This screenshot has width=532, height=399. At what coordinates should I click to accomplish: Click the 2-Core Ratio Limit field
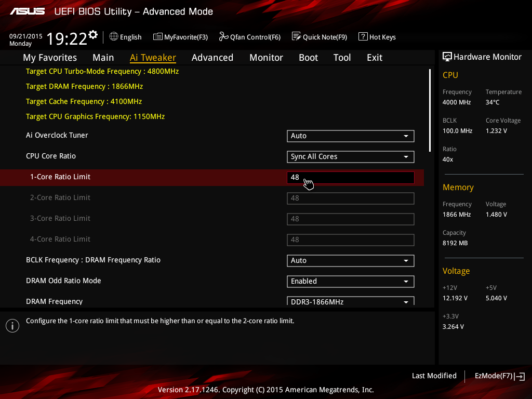point(351,198)
